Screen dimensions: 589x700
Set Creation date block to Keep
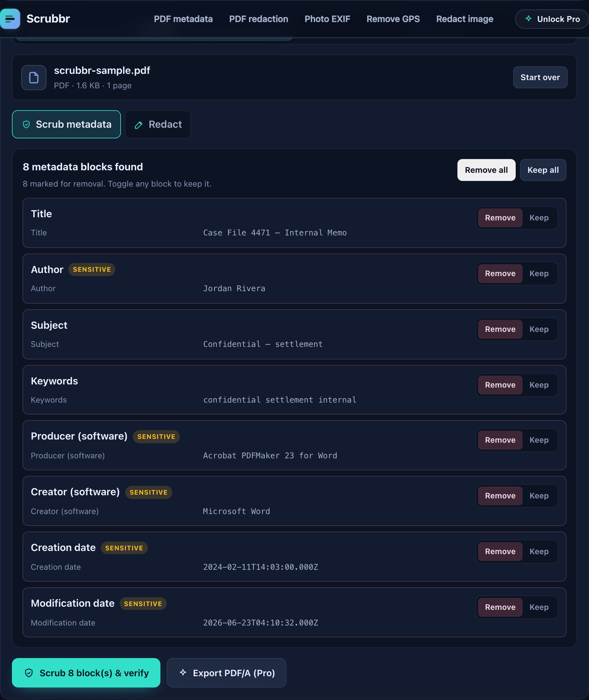tap(539, 552)
